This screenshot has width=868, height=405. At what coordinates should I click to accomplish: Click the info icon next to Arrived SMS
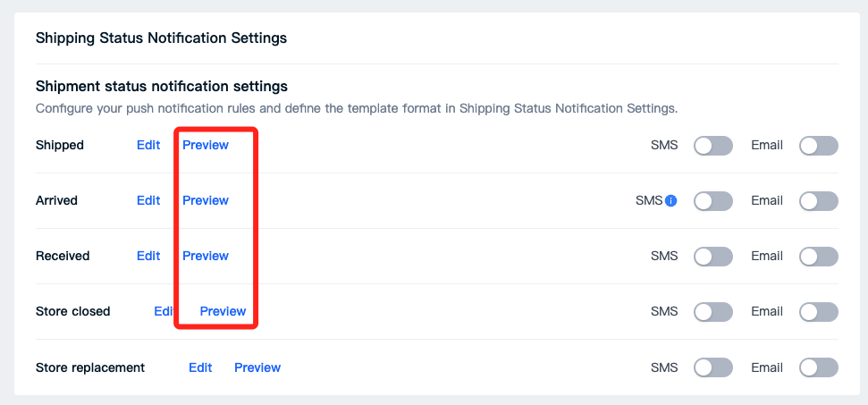[671, 201]
